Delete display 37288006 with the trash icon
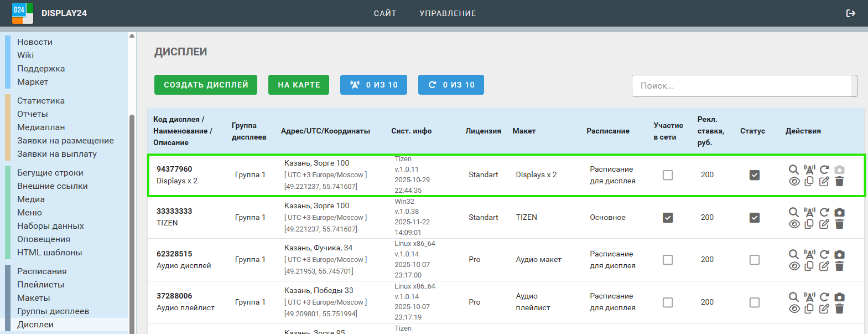Image resolution: width=868 pixels, height=334 pixels. (x=839, y=309)
